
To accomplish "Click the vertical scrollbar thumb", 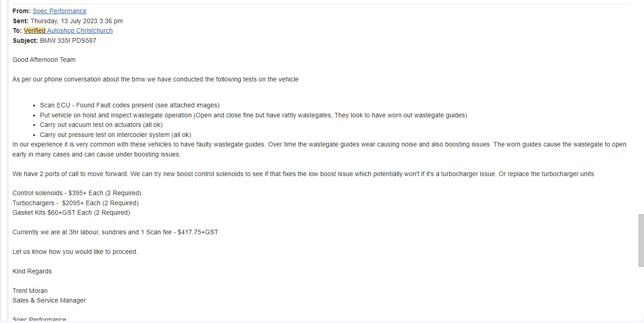I will [641, 240].
